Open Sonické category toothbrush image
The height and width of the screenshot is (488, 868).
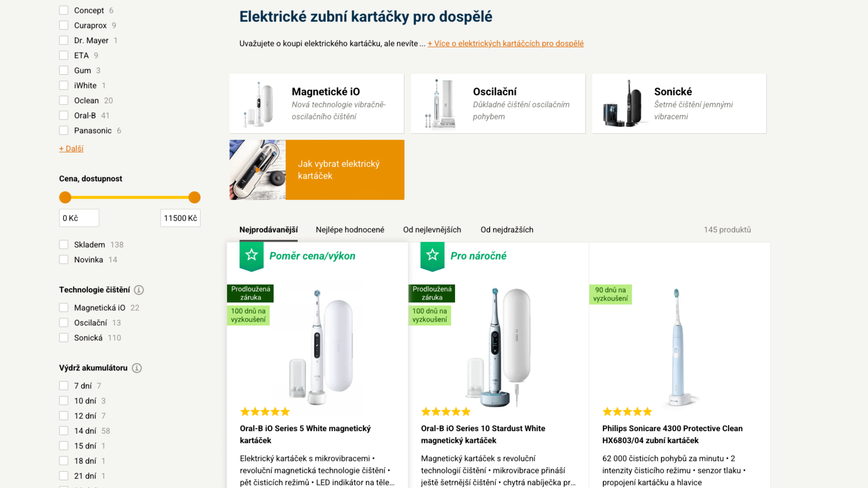622,104
